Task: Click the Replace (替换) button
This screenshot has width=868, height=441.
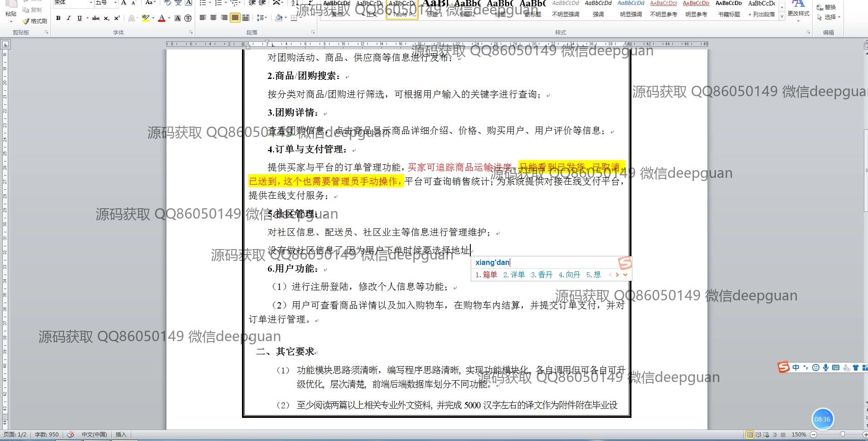Action: click(827, 7)
